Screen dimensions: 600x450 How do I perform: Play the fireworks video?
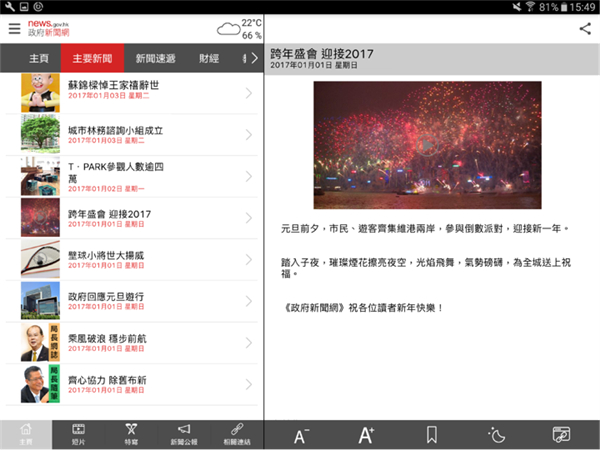[427, 145]
